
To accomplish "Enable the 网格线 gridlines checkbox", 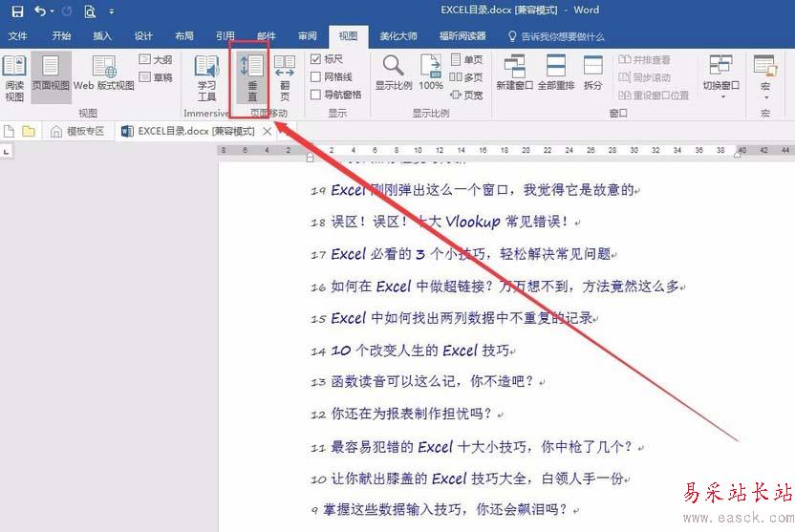I will (332, 76).
